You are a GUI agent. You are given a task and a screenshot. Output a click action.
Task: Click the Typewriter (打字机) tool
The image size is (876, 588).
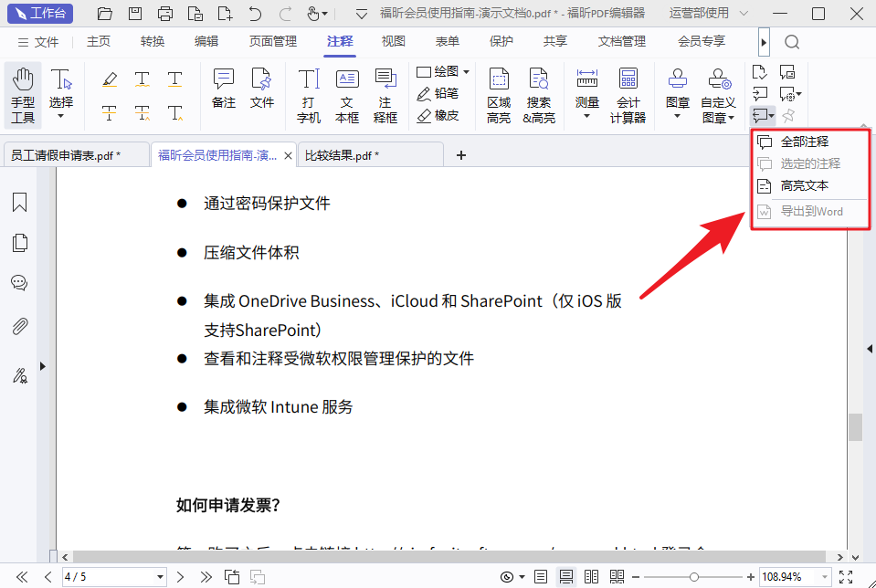tap(309, 95)
